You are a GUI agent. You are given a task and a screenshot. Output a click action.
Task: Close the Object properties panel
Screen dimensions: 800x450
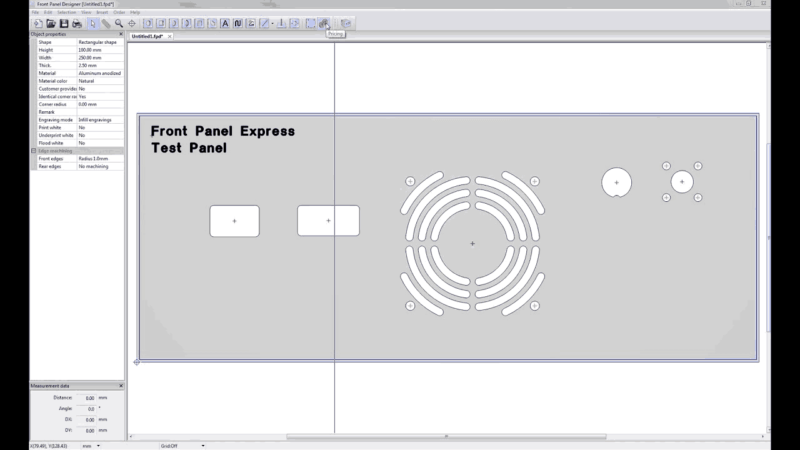click(121, 34)
